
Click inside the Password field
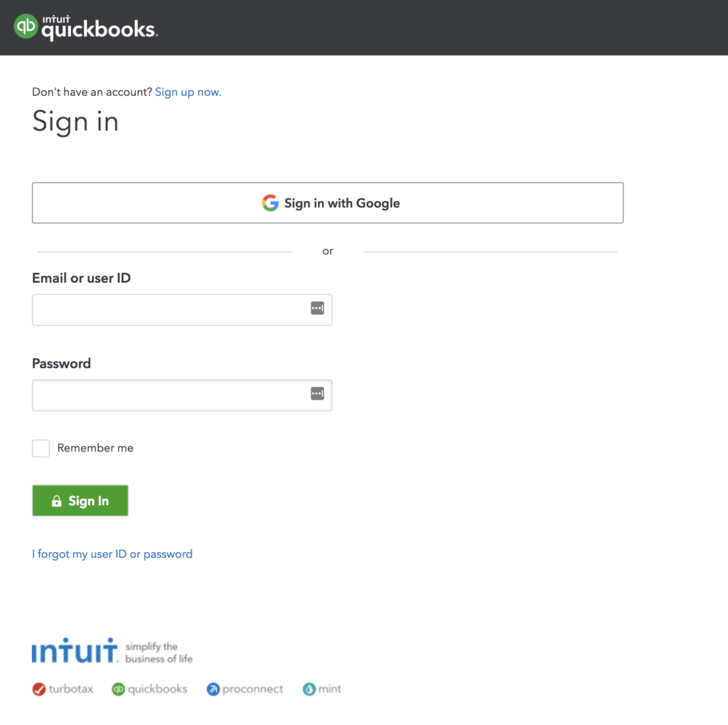click(x=171, y=394)
